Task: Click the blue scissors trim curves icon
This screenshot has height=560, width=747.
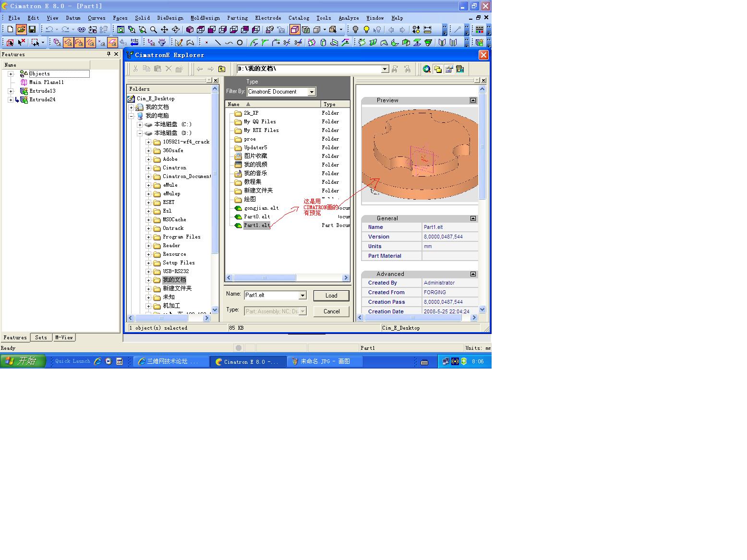Action: [287, 43]
